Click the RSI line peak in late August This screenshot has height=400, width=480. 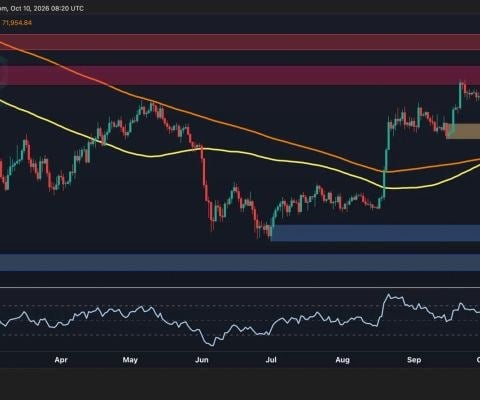coord(388,295)
